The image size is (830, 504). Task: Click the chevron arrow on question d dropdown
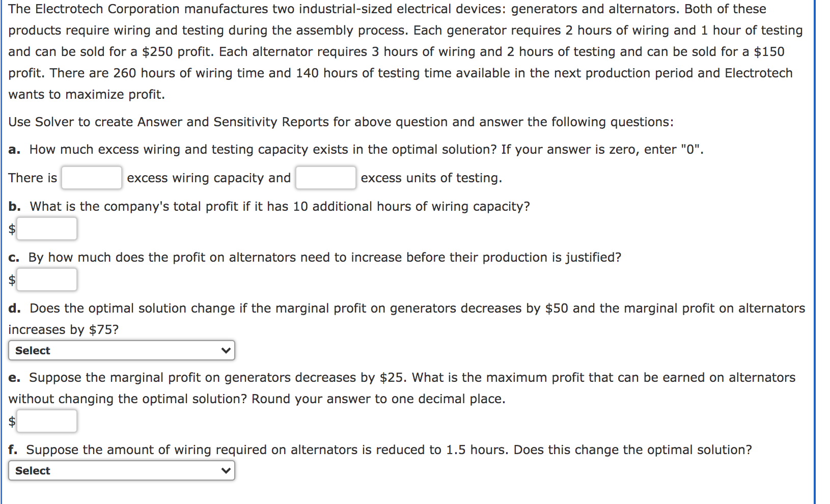[x=226, y=350]
